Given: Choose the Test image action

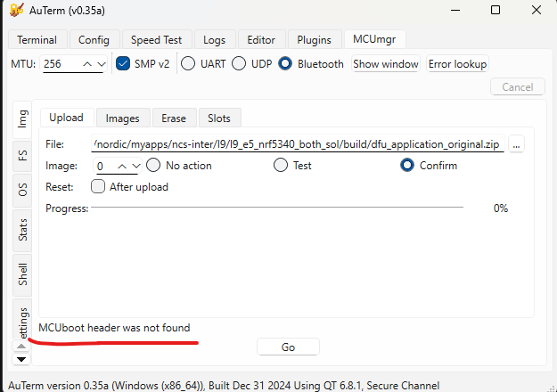Looking at the screenshot, I should coord(281,166).
